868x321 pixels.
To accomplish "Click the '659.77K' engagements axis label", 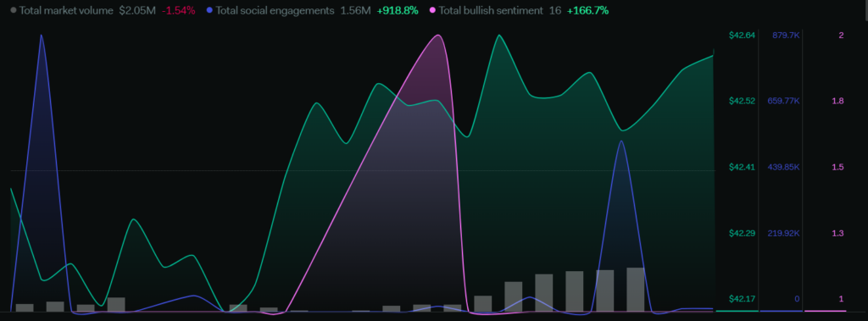I will (x=783, y=101).
